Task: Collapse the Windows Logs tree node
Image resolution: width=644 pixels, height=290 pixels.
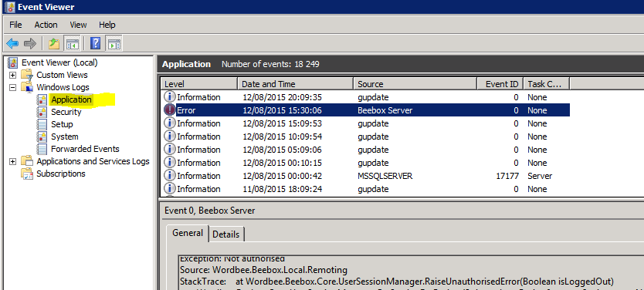Action: point(12,87)
